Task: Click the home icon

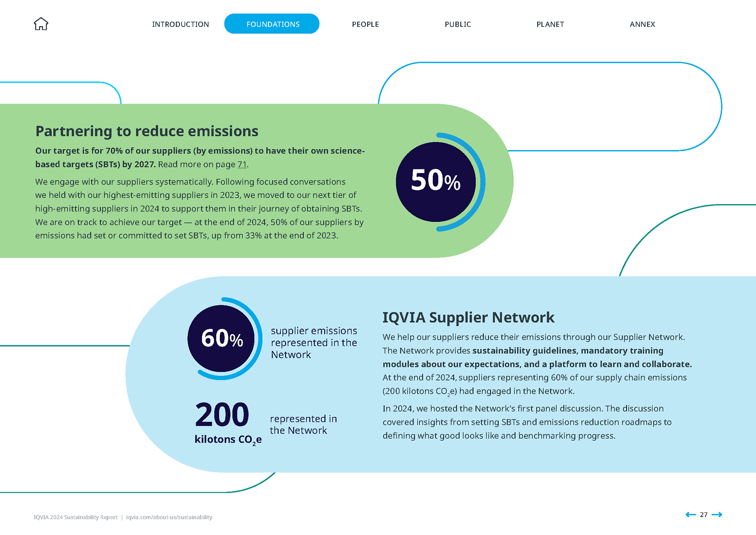Action: (x=41, y=24)
